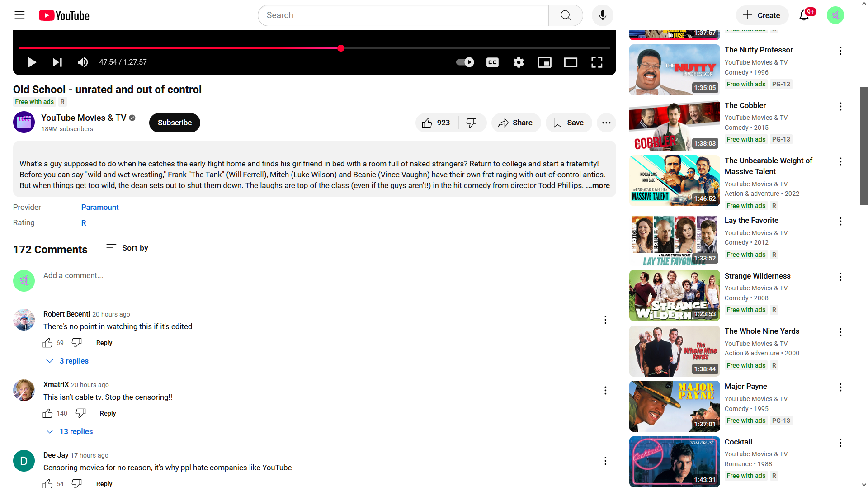The width and height of the screenshot is (868, 501).
Task: Toggle closed captions CC button
Action: (492, 62)
